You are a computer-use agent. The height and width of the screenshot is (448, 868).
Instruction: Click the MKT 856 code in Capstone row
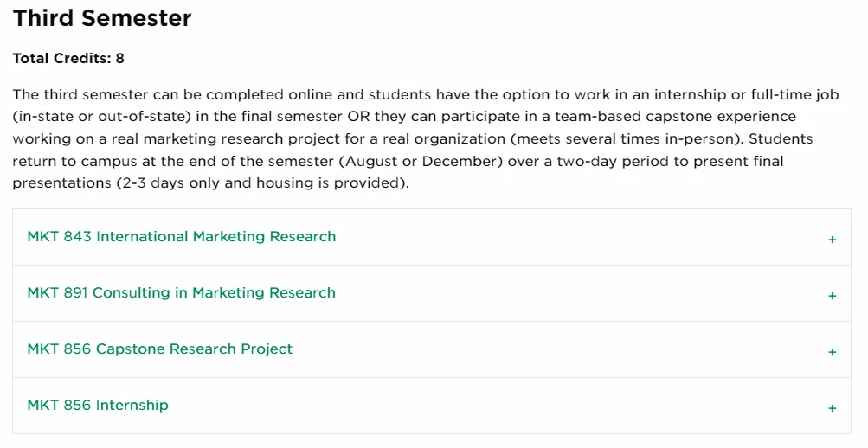click(x=59, y=349)
